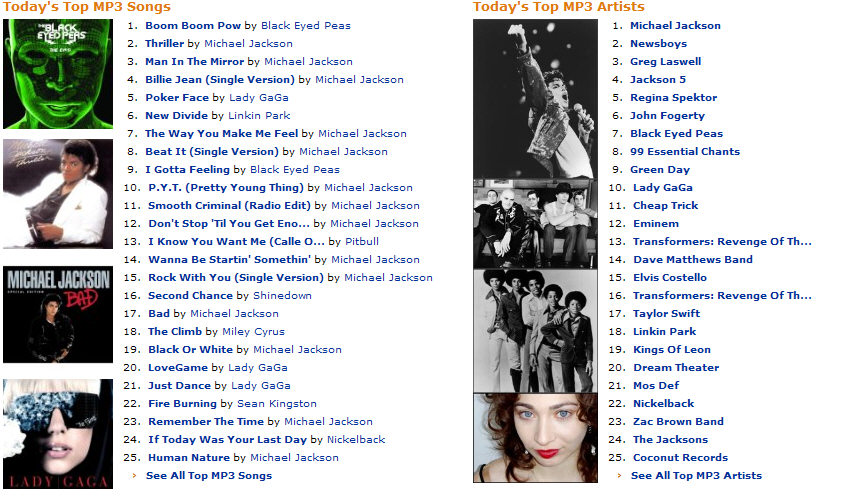The image size is (856, 504).
Task: Open the Michael Jackson Bad album cover
Action: pyautogui.click(x=58, y=315)
